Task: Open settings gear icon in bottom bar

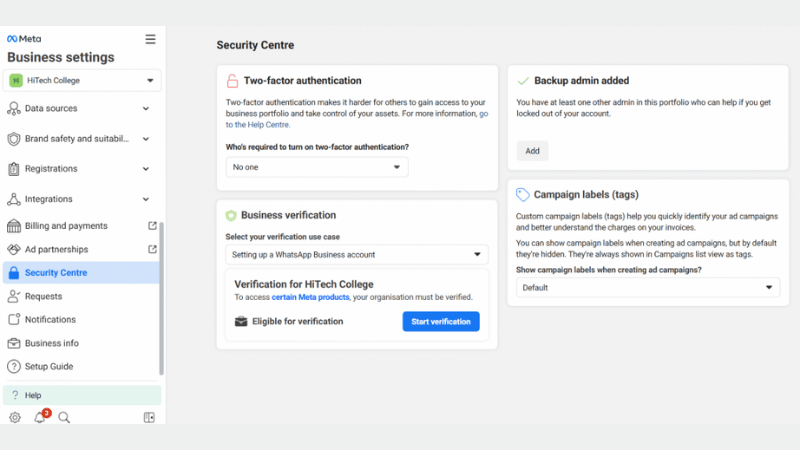Action: (x=15, y=417)
